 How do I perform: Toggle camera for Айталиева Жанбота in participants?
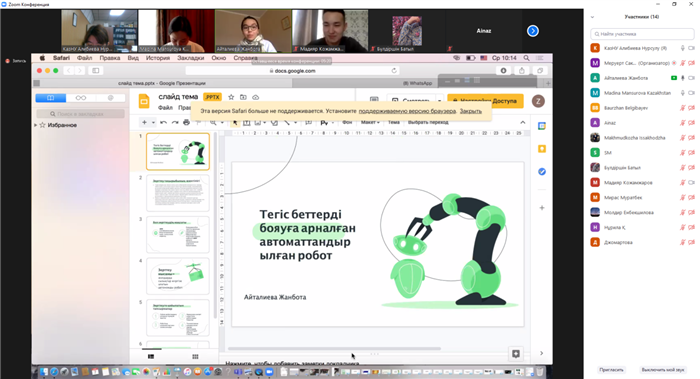[691, 78]
